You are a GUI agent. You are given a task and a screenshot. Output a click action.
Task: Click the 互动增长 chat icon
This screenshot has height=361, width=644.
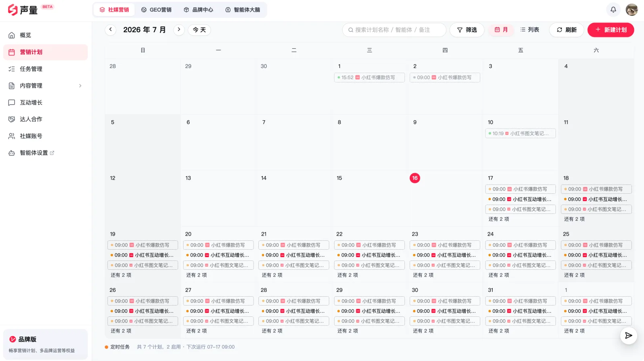12,103
